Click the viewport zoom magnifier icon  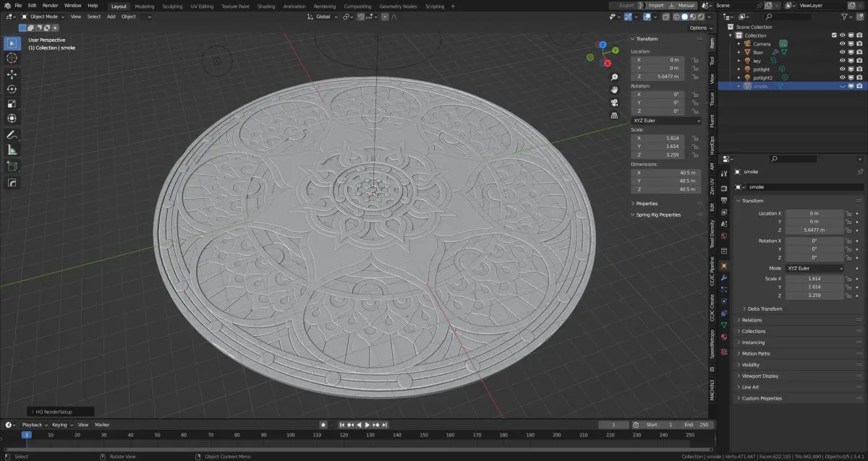click(x=614, y=77)
